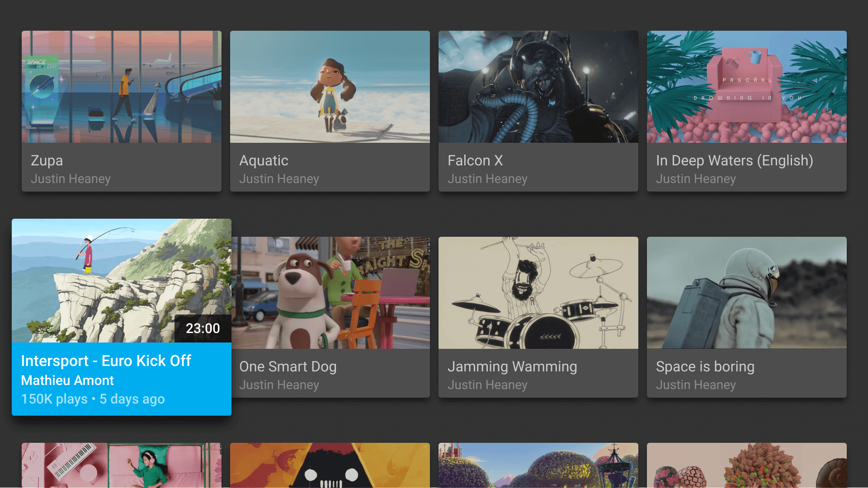This screenshot has height=488, width=868.
Task: Select the Aquatic title text
Action: (x=264, y=160)
